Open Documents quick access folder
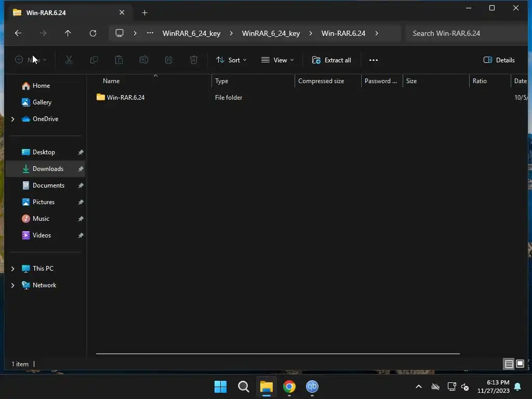 pyautogui.click(x=48, y=185)
